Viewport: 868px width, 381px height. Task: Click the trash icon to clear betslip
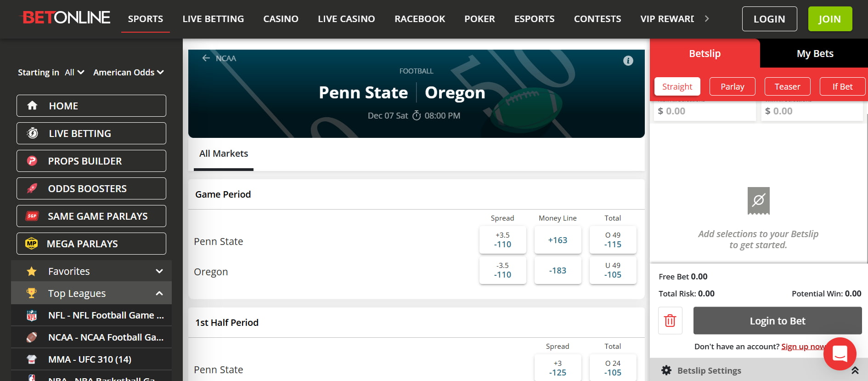(x=670, y=320)
